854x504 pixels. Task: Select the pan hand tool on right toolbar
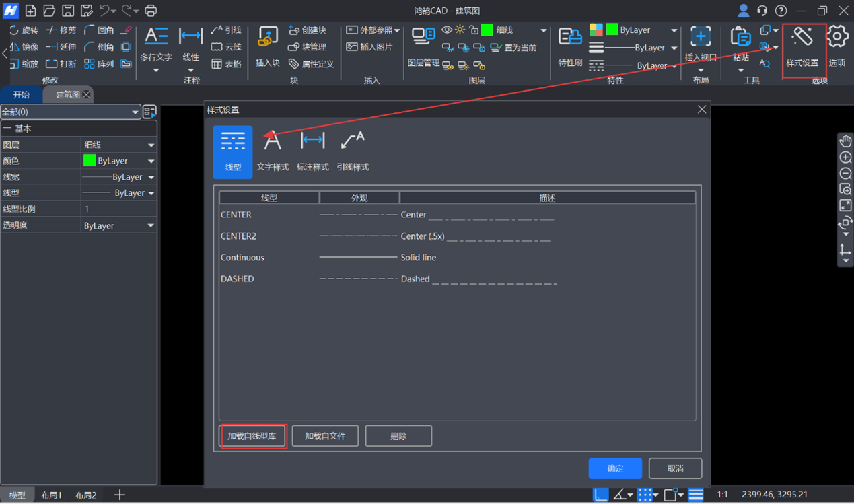[845, 141]
